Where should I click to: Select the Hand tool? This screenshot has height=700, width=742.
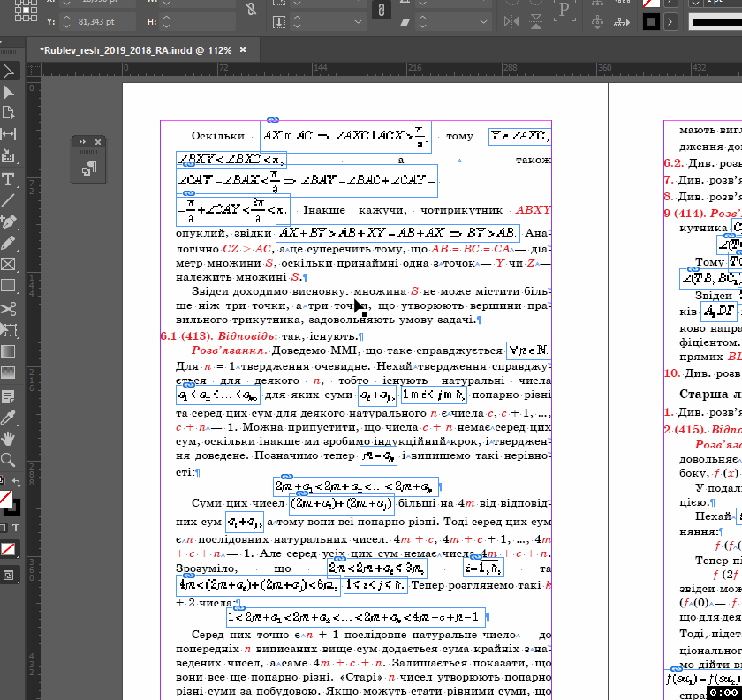click(x=9, y=439)
